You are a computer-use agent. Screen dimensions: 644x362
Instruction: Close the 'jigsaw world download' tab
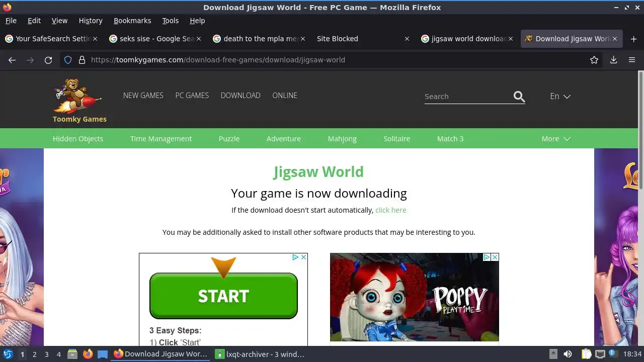click(x=511, y=39)
